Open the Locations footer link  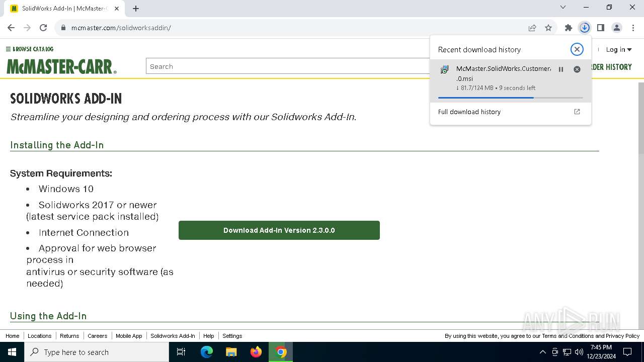coord(39,336)
